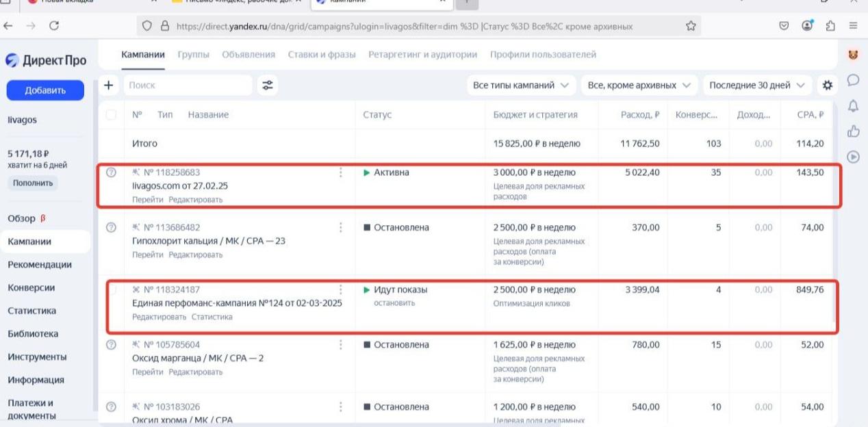Expand the Все типы кампаний dropdown
Viewport: 868px width, 427px height.
pyautogui.click(x=520, y=86)
